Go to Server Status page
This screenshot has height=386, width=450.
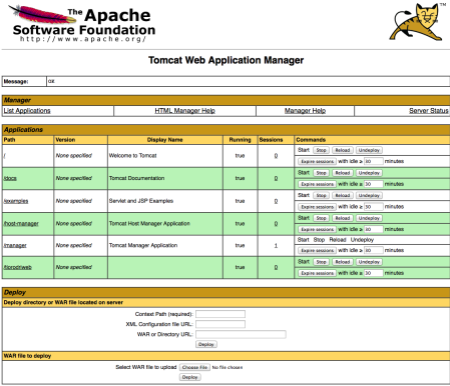pos(429,111)
